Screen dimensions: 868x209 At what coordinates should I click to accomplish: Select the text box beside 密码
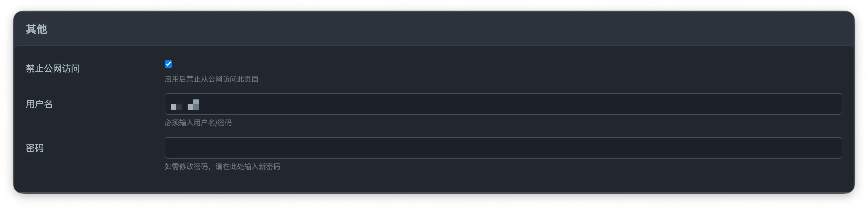pyautogui.click(x=503, y=148)
